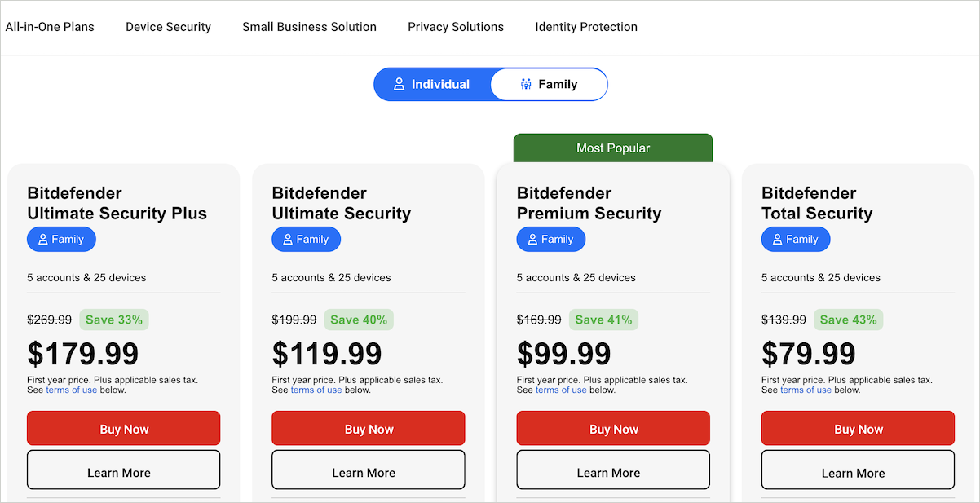Click Family badge icon under Total Security
This screenshot has height=503, width=980.
(776, 240)
